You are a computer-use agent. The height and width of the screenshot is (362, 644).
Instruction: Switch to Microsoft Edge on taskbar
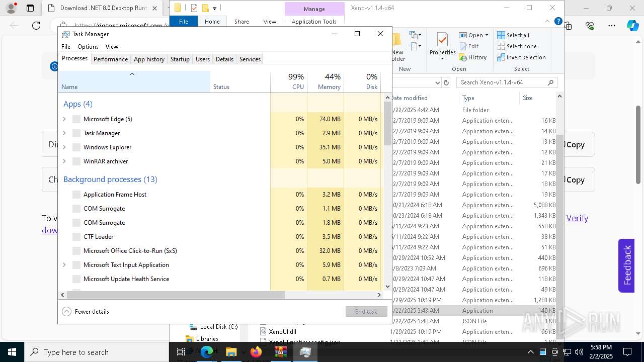point(207,352)
